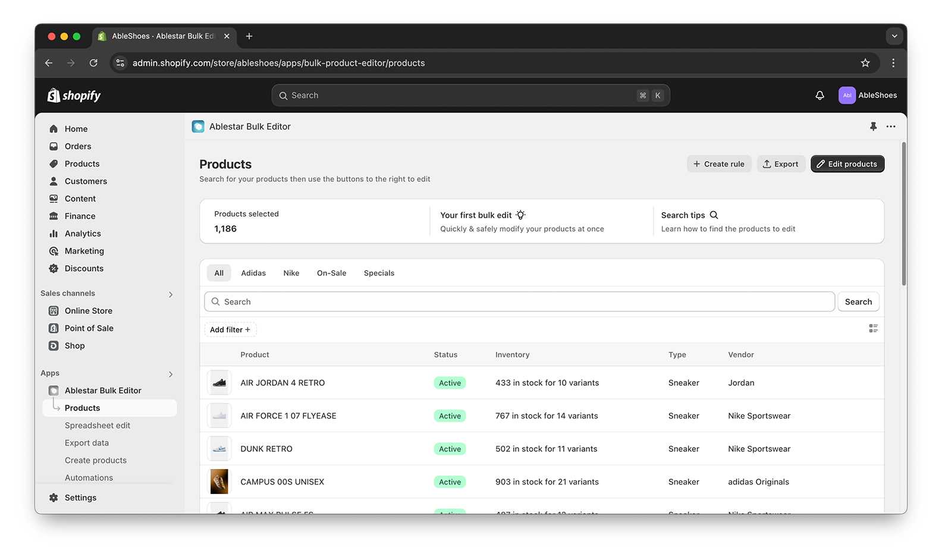Image resolution: width=942 pixels, height=560 pixels.
Task: Click the Customers sidebar icon
Action: point(54,181)
